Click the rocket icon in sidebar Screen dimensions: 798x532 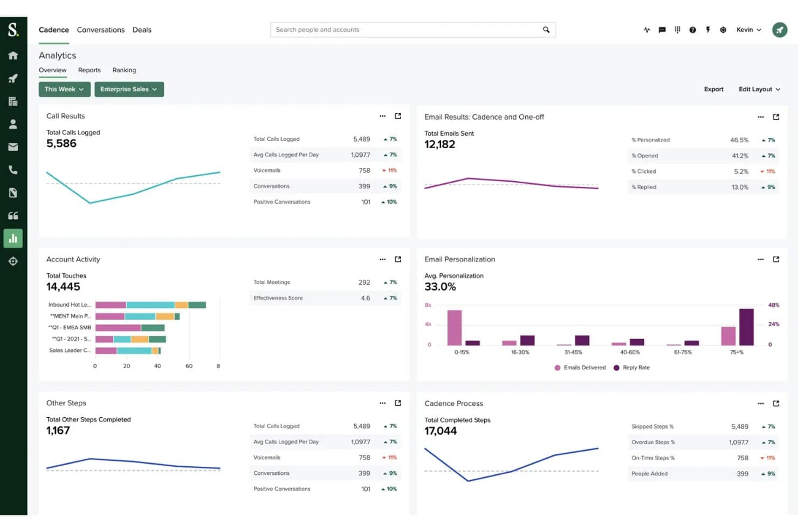tap(13, 79)
